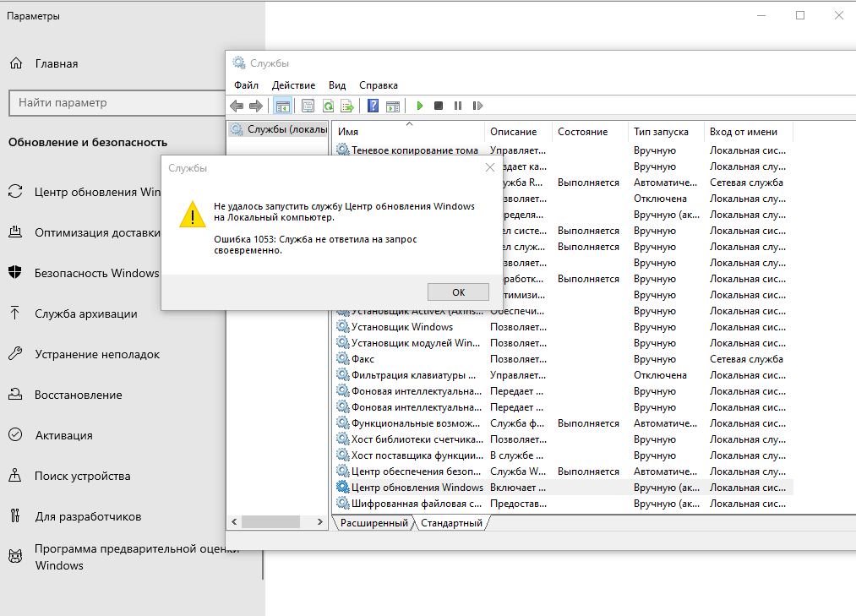Click the tree pane scrollbar right arrow
The image size is (856, 616).
320,522
